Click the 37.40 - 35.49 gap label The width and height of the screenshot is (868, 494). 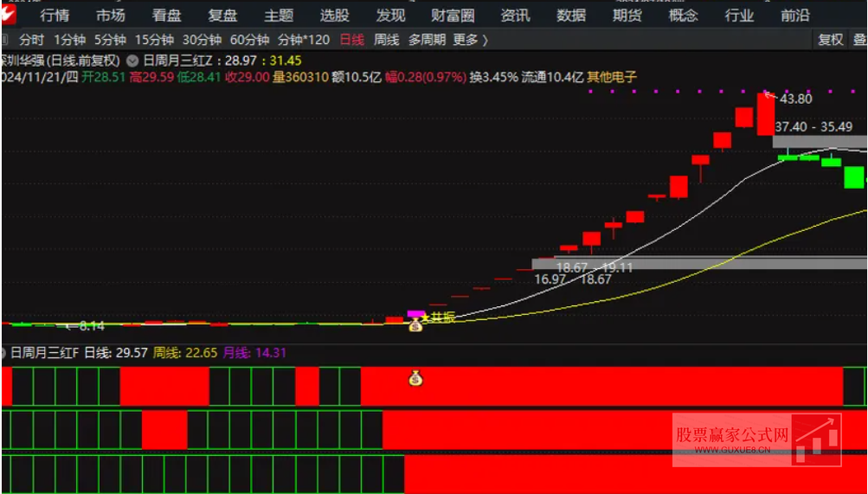813,126
